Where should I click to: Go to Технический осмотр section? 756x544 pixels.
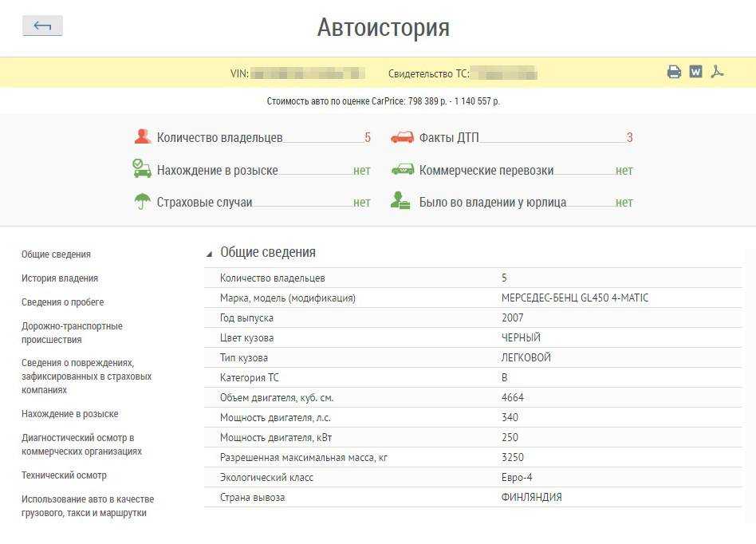64,475
